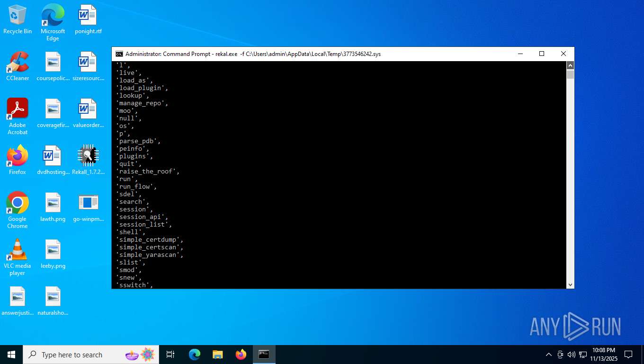The width and height of the screenshot is (644, 364).
Task: Select the naturalsho image file
Action: [x=53, y=301]
